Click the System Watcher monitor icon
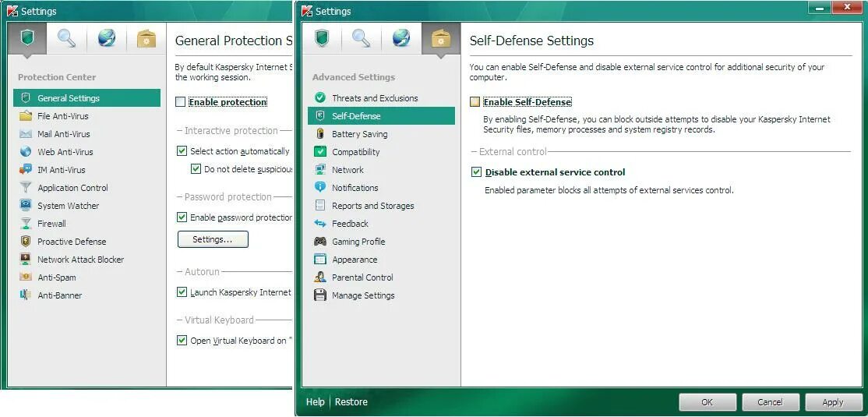Image resolution: width=868 pixels, height=417 pixels. [x=26, y=206]
